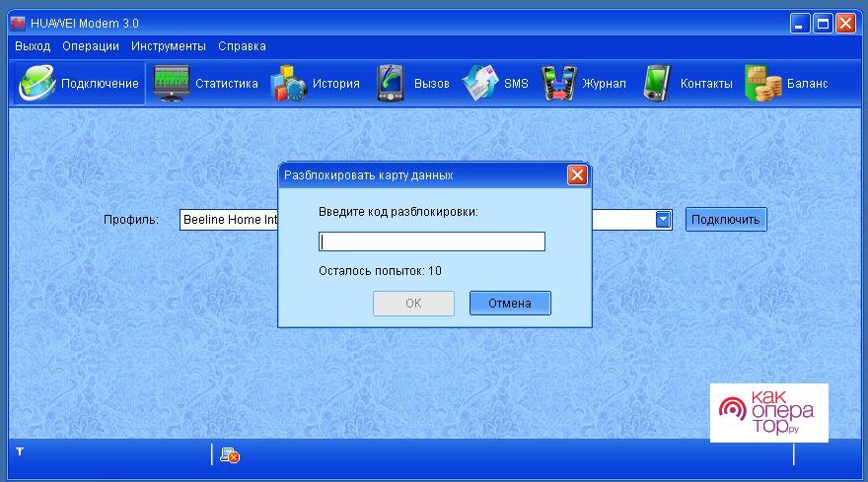
Task: Open the Журнал two-phones icon
Action: click(x=558, y=83)
